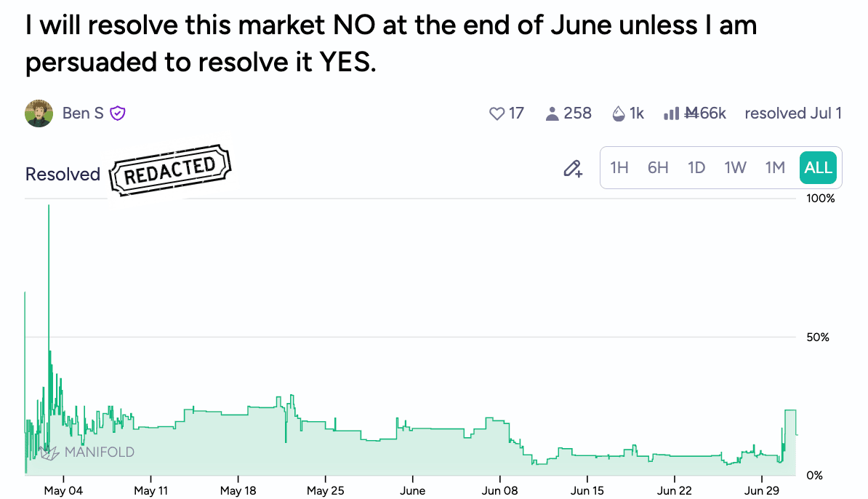Screen dimensions: 868x499
Task: Open Ben S profile avatar
Action: click(39, 113)
